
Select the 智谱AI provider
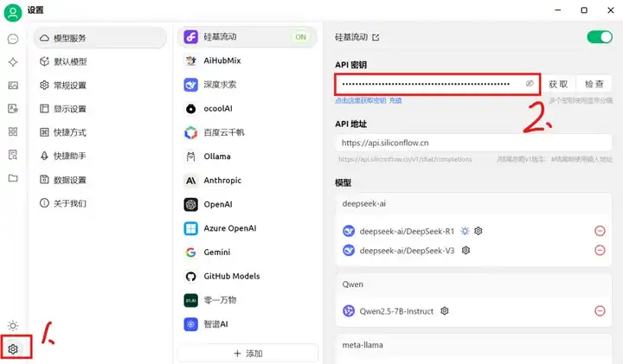(247, 324)
